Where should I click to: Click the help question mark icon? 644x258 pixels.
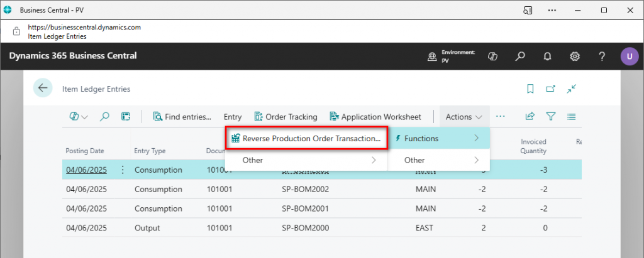click(x=602, y=56)
